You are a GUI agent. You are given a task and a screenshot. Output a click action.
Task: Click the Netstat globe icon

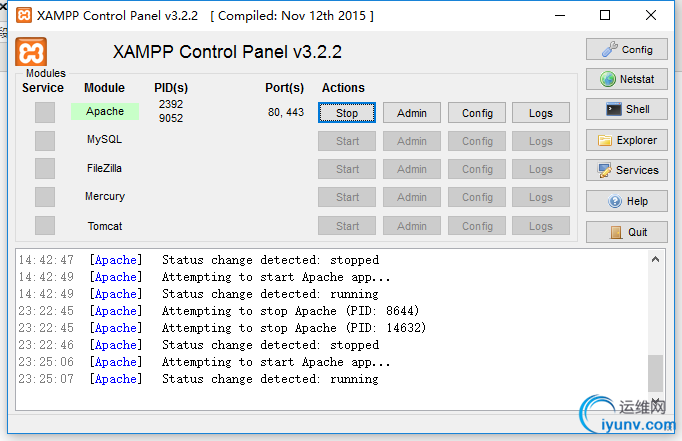(x=608, y=79)
